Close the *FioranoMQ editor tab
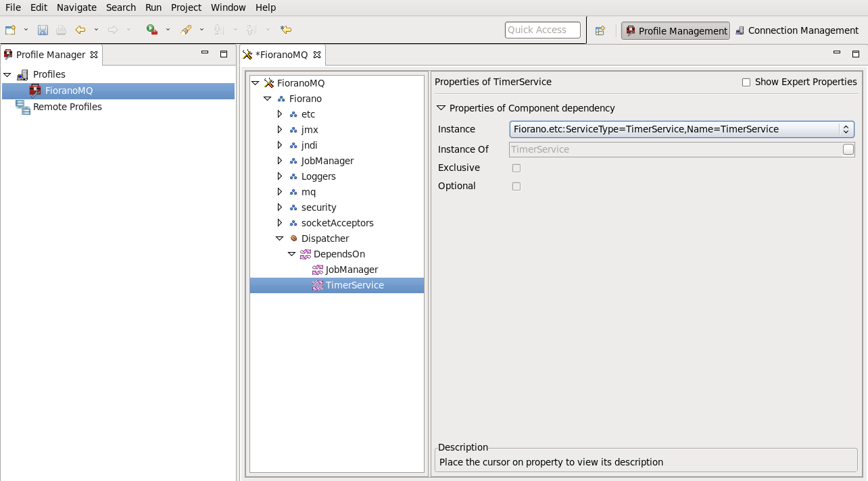868x481 pixels. point(316,55)
